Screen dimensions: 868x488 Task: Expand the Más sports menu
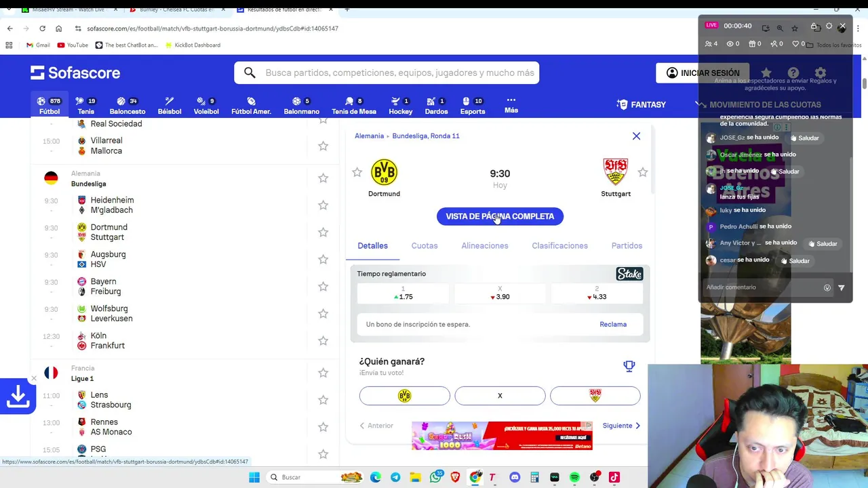tap(511, 104)
